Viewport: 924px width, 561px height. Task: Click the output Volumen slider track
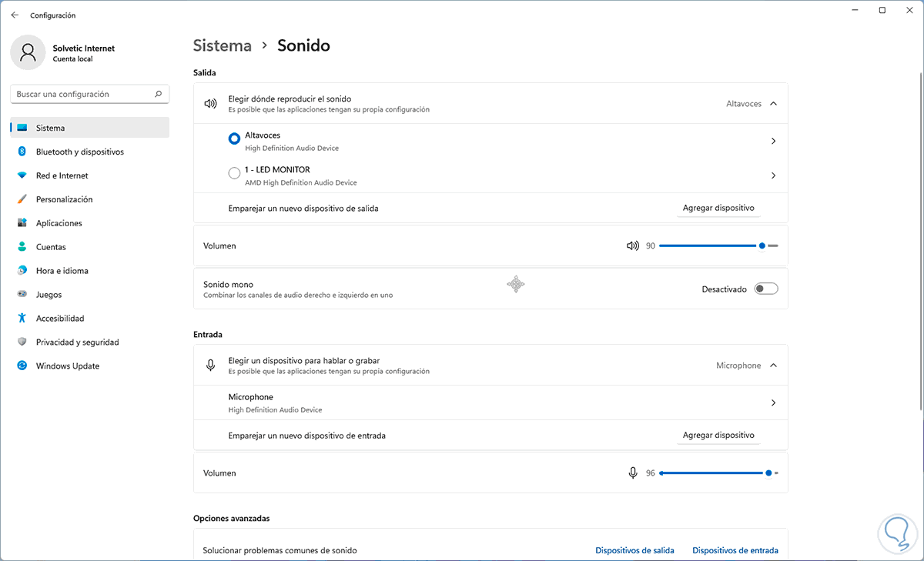click(x=708, y=246)
